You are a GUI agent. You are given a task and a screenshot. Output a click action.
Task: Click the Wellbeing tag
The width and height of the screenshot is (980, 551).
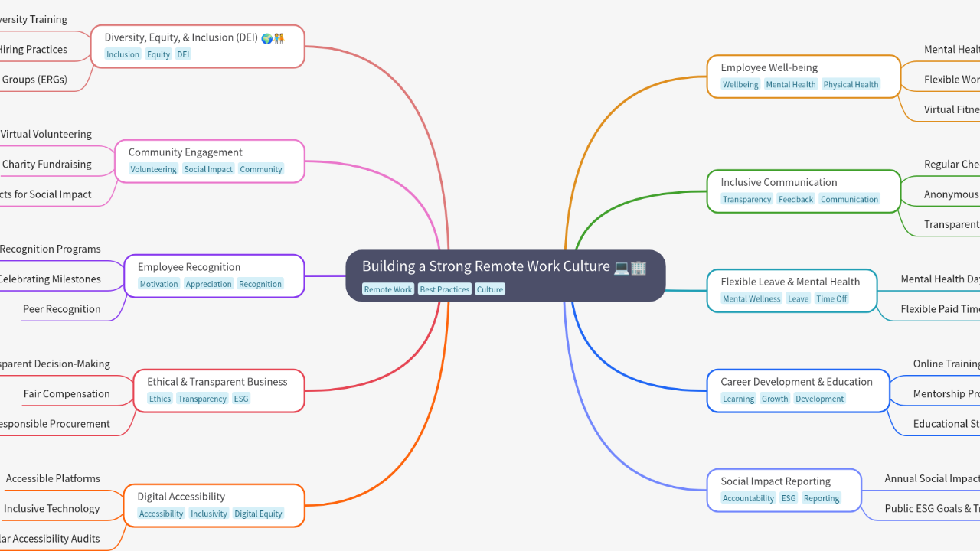[740, 84]
